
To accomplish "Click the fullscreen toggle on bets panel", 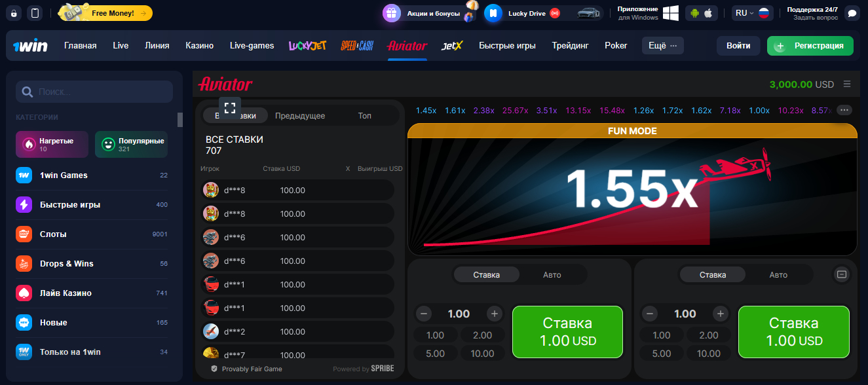I will pyautogui.click(x=229, y=108).
